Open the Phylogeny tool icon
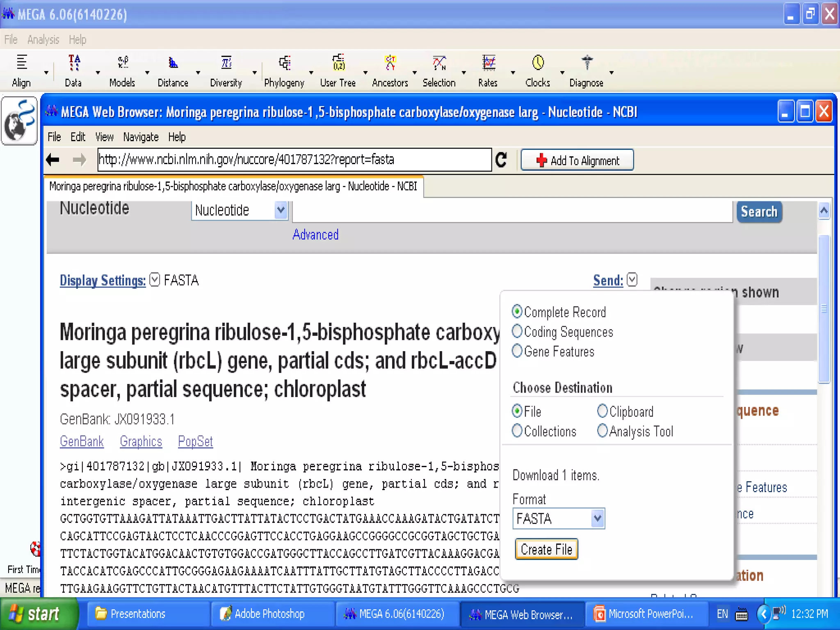 [284, 71]
